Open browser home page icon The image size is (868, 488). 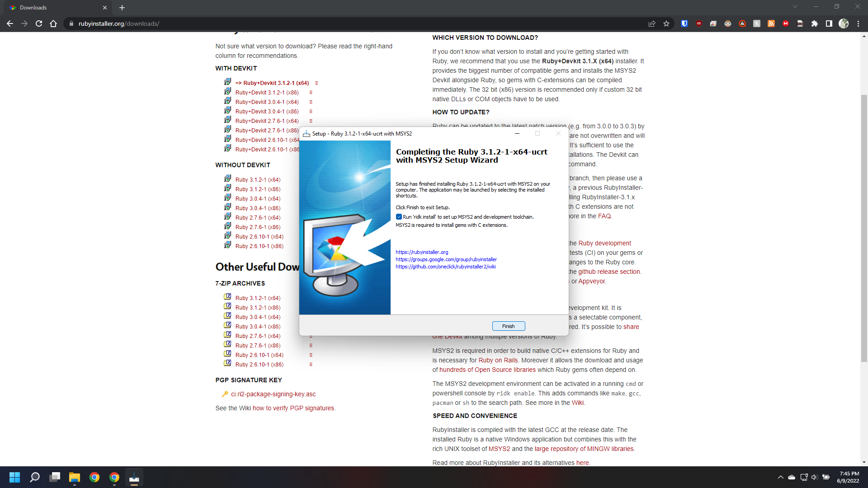[x=53, y=23]
